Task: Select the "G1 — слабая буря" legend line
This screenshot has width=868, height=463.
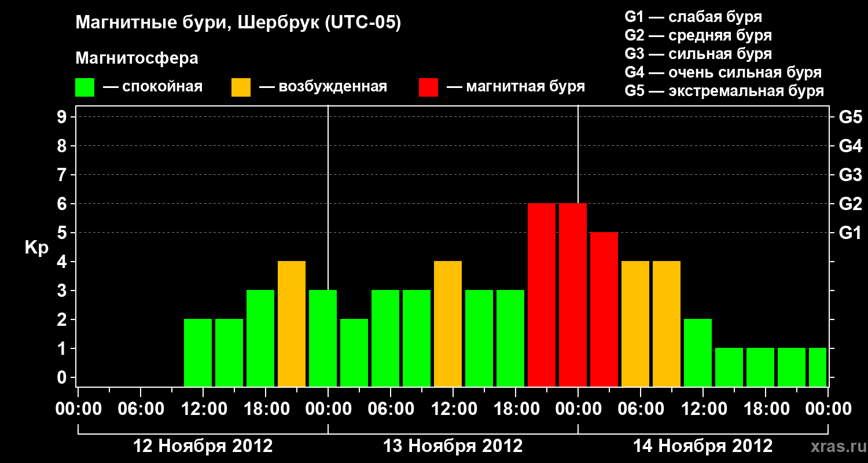Action: click(x=693, y=17)
